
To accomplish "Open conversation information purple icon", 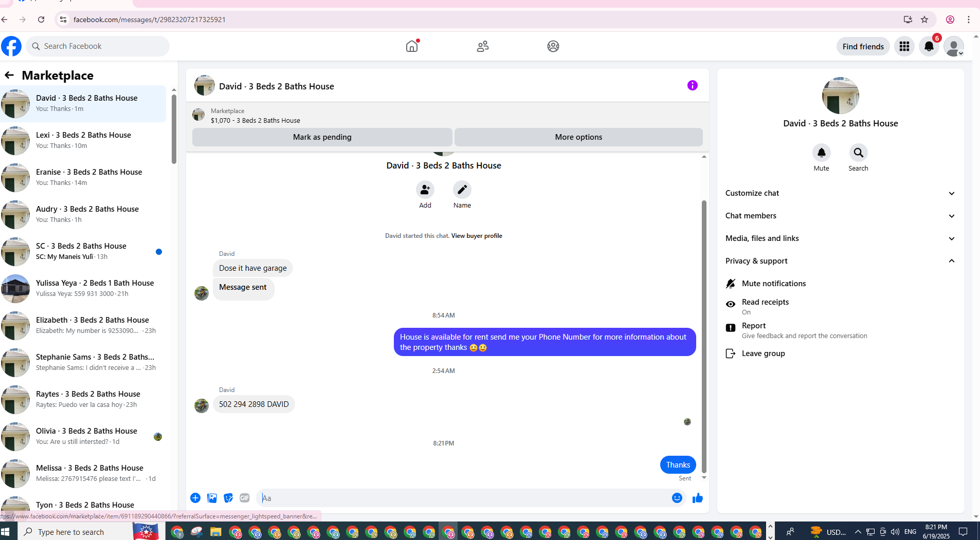I will [x=692, y=85].
